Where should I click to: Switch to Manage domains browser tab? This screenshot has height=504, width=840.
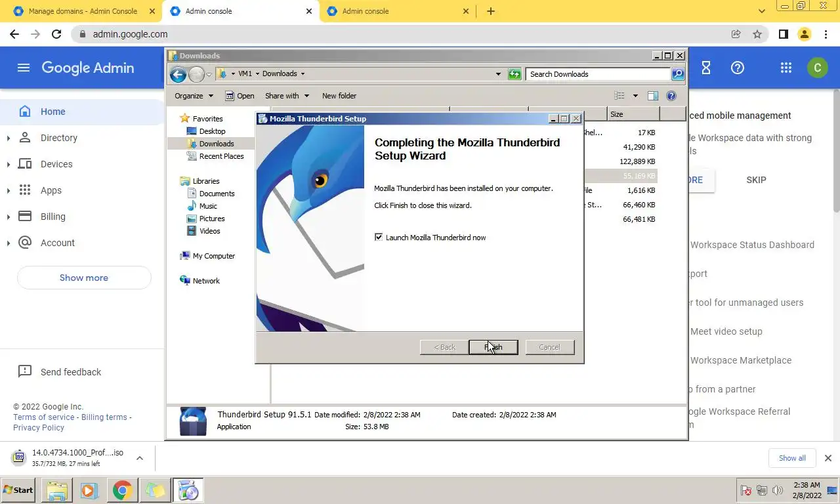pyautogui.click(x=83, y=11)
